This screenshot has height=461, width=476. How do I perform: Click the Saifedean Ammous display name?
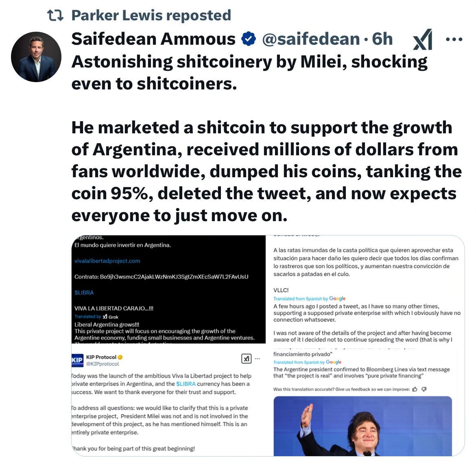(x=153, y=39)
